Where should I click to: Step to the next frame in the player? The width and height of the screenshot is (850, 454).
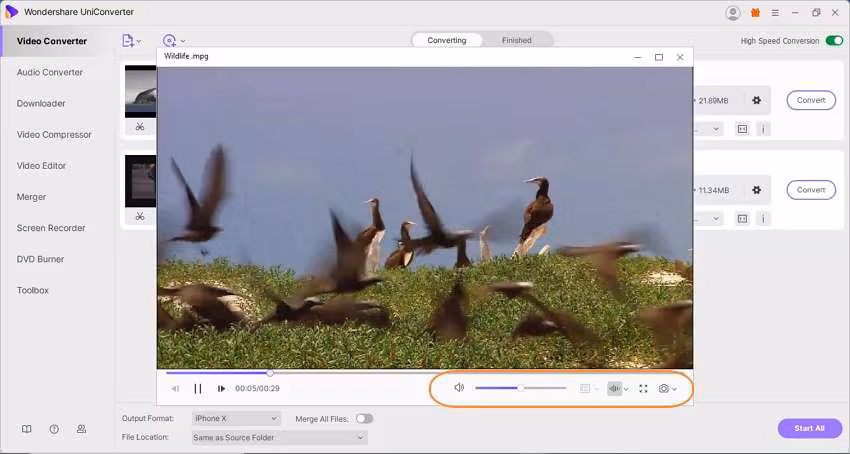[221, 389]
